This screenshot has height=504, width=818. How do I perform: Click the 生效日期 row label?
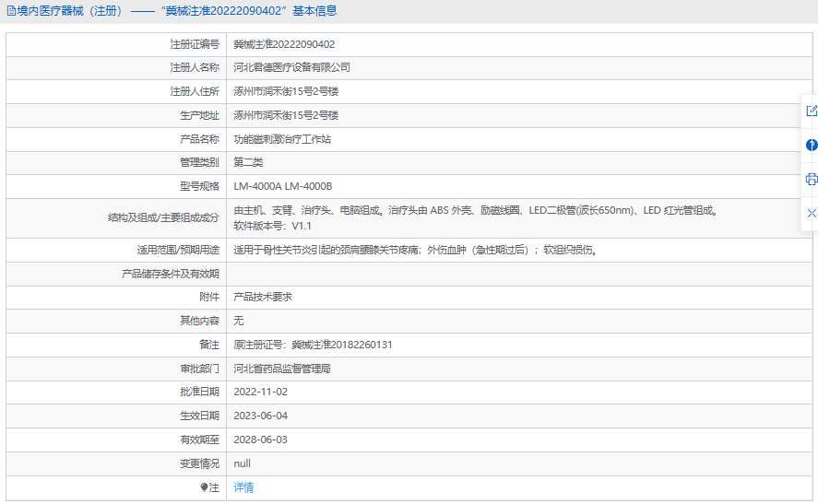pyautogui.click(x=200, y=416)
